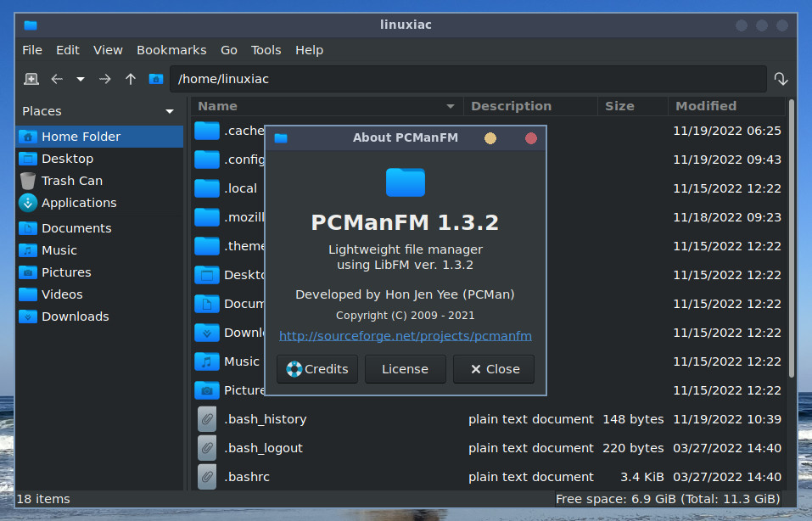This screenshot has height=521, width=812.
Task: Click the Credits button in the About dialog
Action: click(x=317, y=369)
